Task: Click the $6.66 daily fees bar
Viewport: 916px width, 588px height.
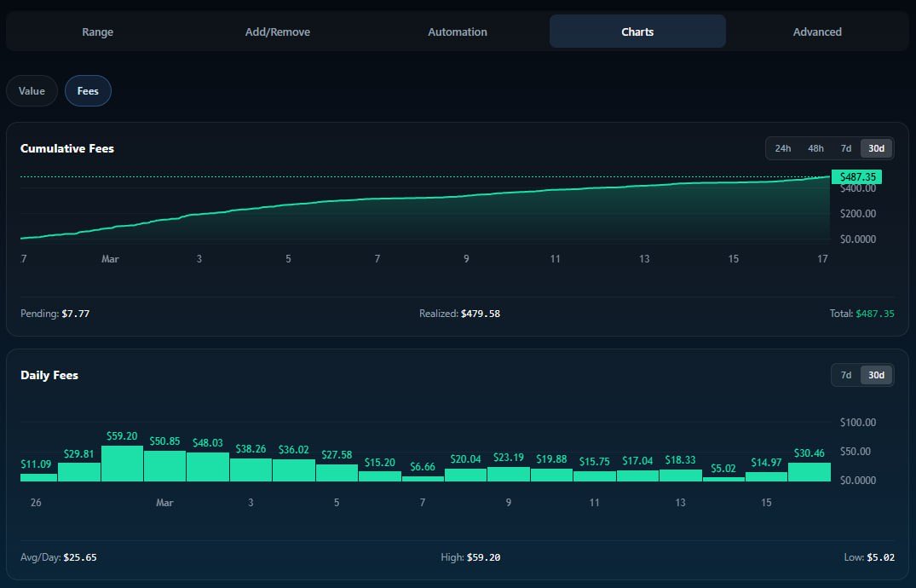Action: pyautogui.click(x=423, y=479)
